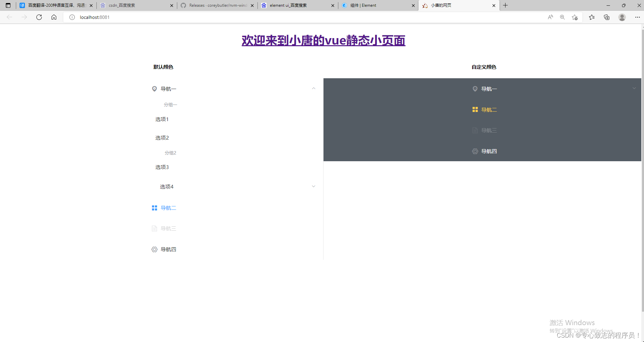Close the 小唐的网页 tab
The width and height of the screenshot is (644, 342).
494,5
